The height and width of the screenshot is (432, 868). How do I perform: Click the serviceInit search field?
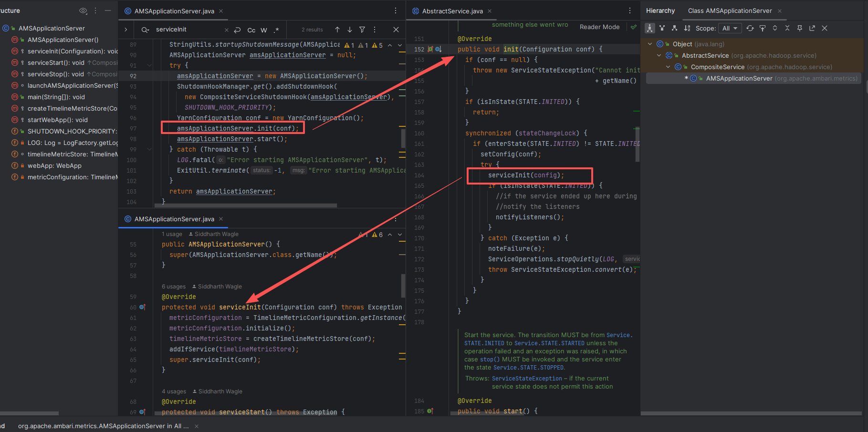pos(188,30)
